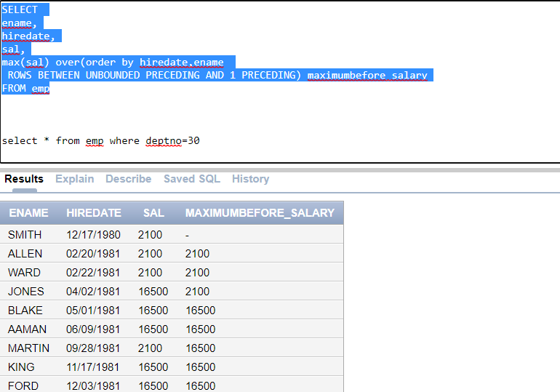Click the 'FROM emp' line in editor
The height and width of the screenshot is (392, 560).
[x=25, y=88]
